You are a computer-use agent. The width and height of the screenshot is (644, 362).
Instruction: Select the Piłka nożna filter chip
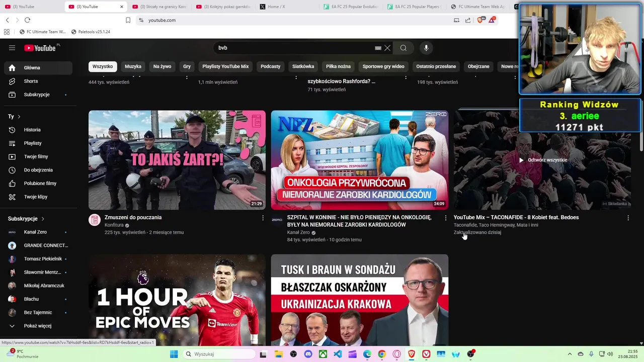(x=338, y=66)
